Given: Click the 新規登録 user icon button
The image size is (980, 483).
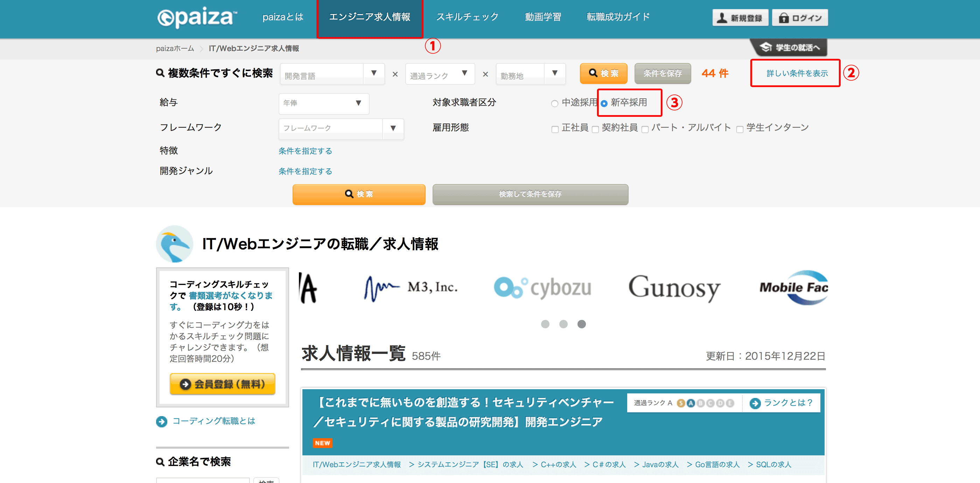Looking at the screenshot, I should [740, 18].
